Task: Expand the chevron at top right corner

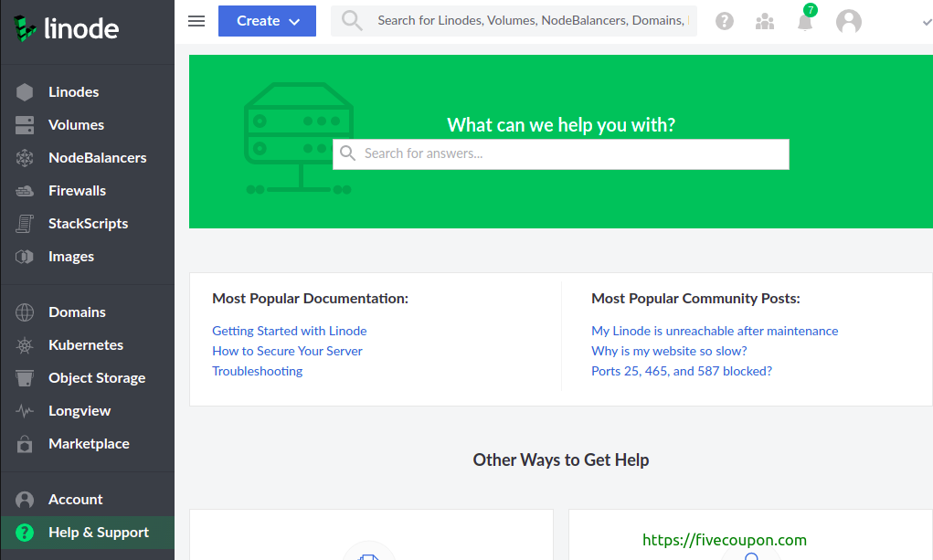Action: (927, 22)
